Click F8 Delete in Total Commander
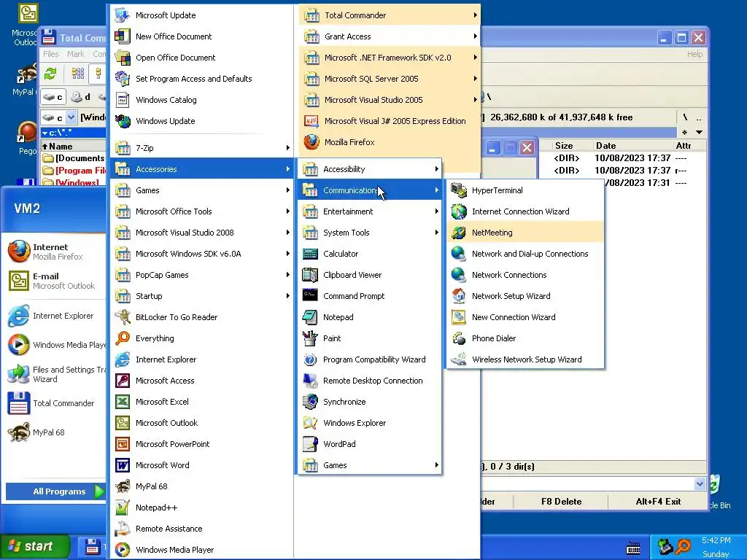The width and height of the screenshot is (747, 560). coord(561,502)
